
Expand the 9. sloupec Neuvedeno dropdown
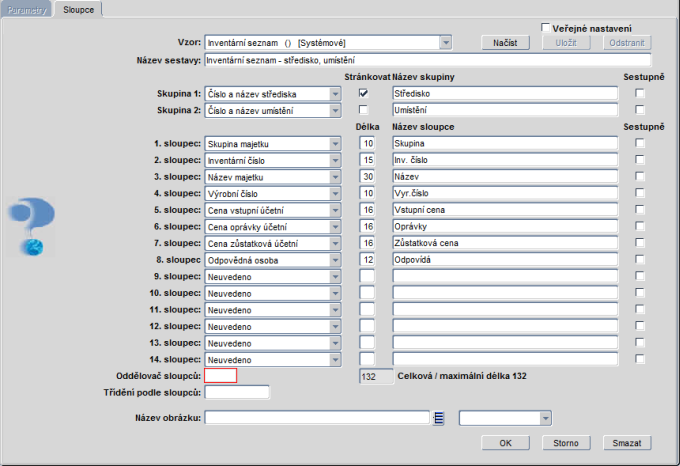pyautogui.click(x=335, y=277)
